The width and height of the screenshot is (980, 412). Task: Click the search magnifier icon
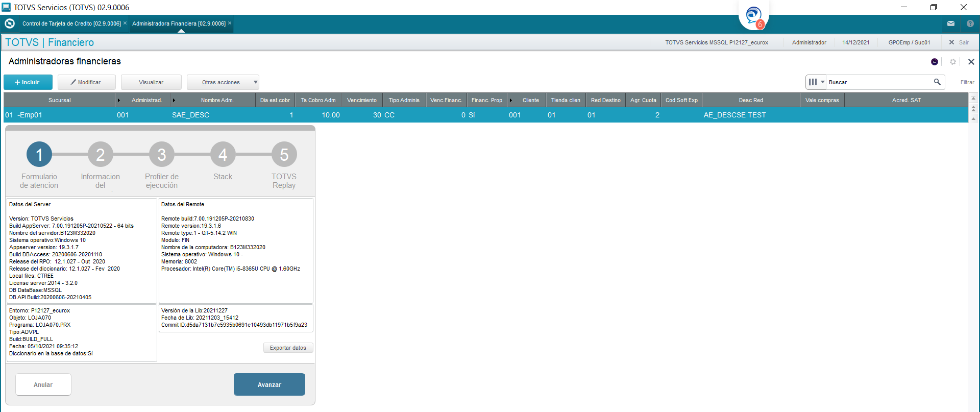[x=937, y=82]
